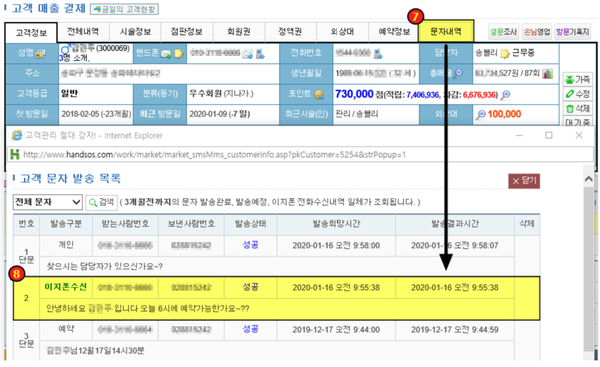600x367 pixels.
Task: Switch to the 외상대 tab
Action: (342, 32)
